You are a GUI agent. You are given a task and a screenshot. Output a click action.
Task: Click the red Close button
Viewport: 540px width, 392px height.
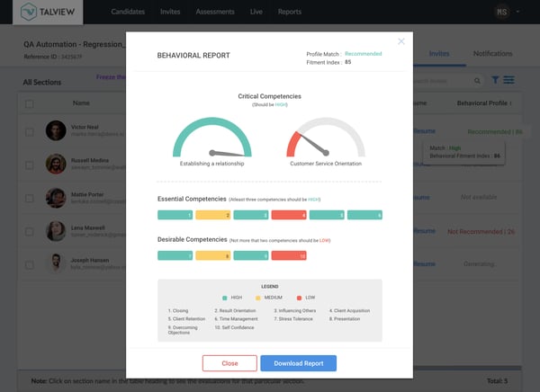tap(229, 363)
